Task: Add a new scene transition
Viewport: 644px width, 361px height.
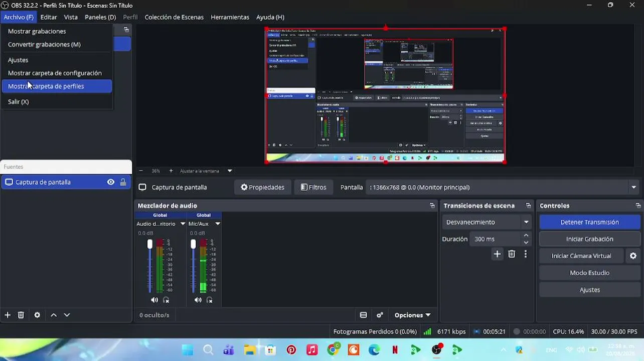Action: pyautogui.click(x=497, y=254)
